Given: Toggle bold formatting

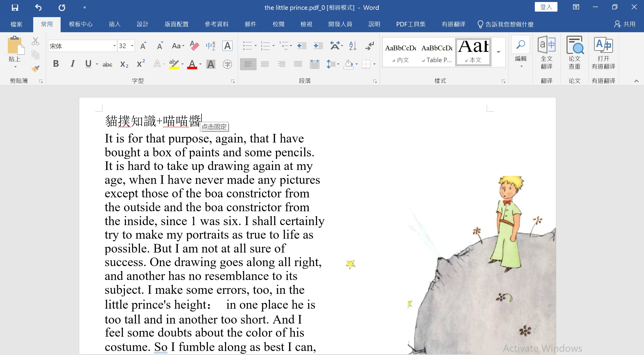Looking at the screenshot, I should [x=56, y=64].
